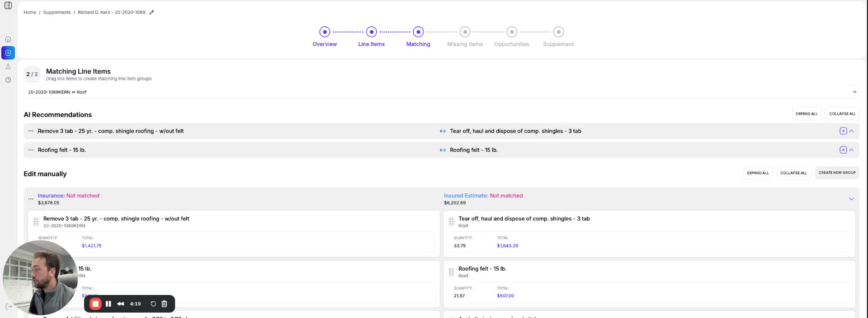Click the Richard D. Kern breadcrumb
This screenshot has height=318, width=868.
pyautogui.click(x=112, y=12)
